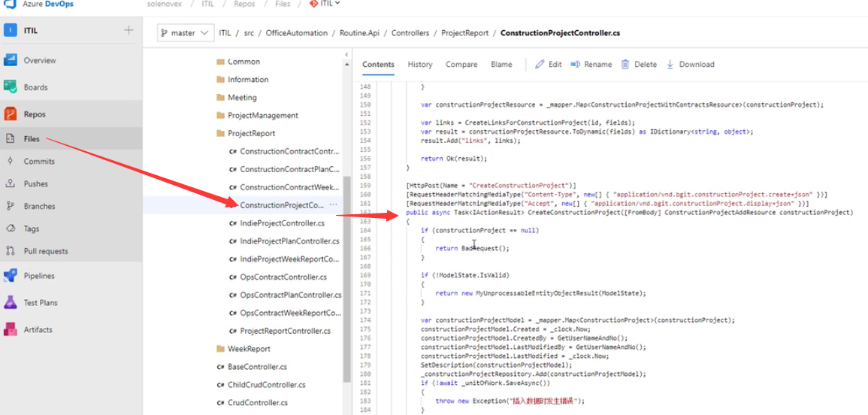Open the master branch dropdown
This screenshot has height=415, width=868.
pyautogui.click(x=186, y=32)
